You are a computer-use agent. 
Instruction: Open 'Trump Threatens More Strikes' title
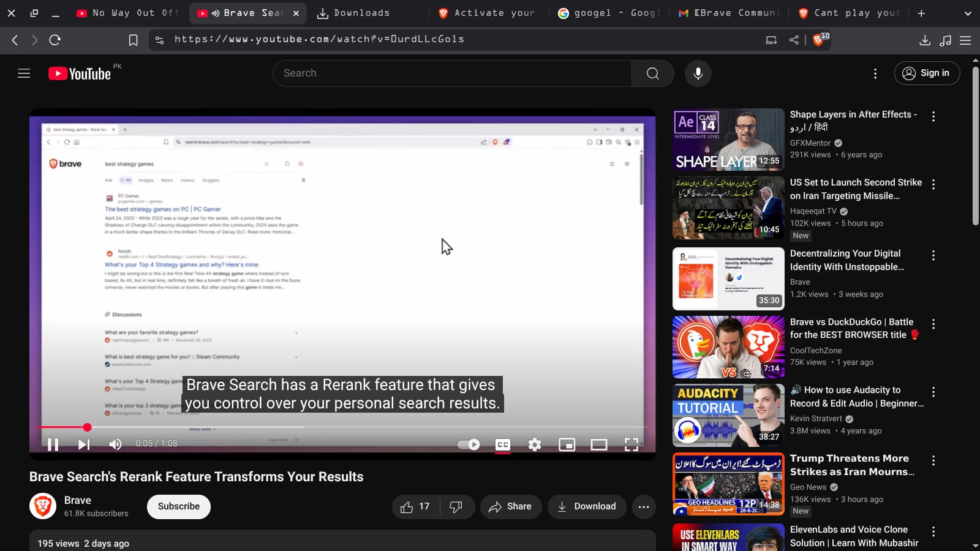tap(852, 465)
